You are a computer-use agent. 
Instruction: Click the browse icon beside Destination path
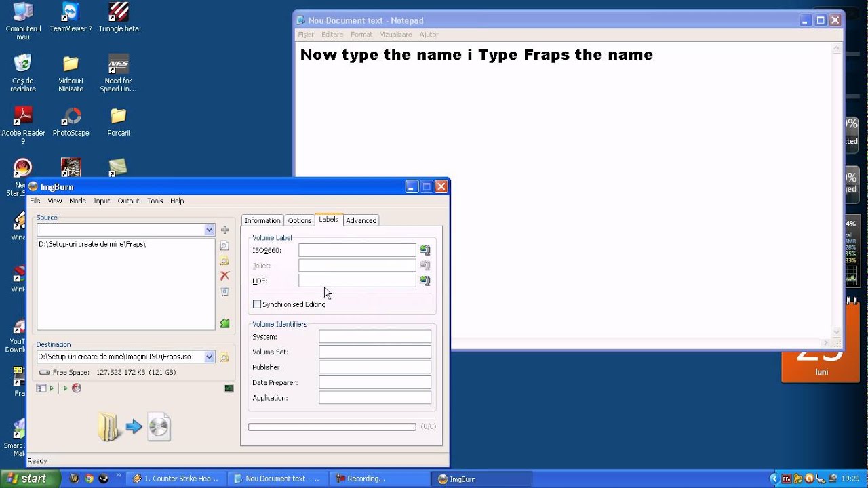[x=224, y=357]
